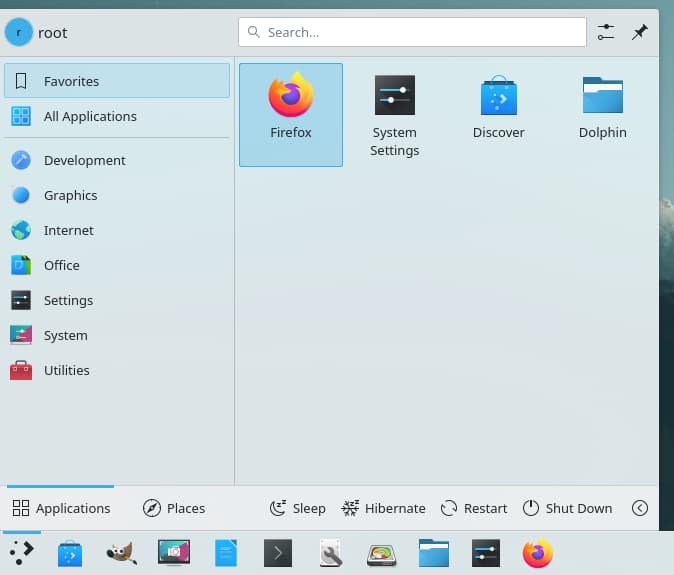Hibernate the computer

(x=383, y=508)
